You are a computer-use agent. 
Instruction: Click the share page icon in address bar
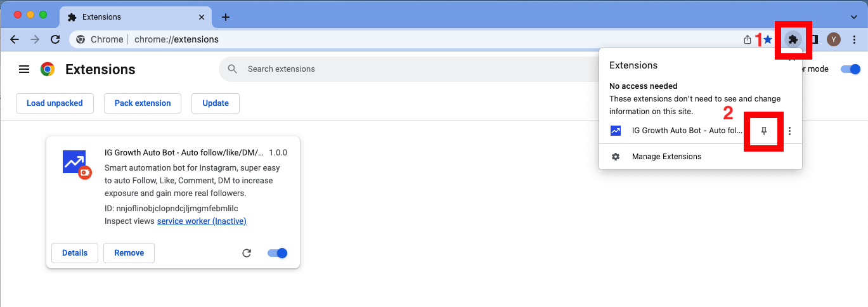[x=748, y=39]
